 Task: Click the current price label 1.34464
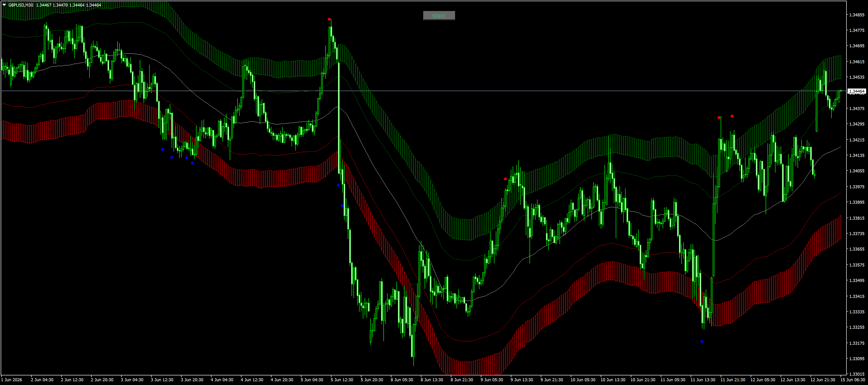click(857, 91)
